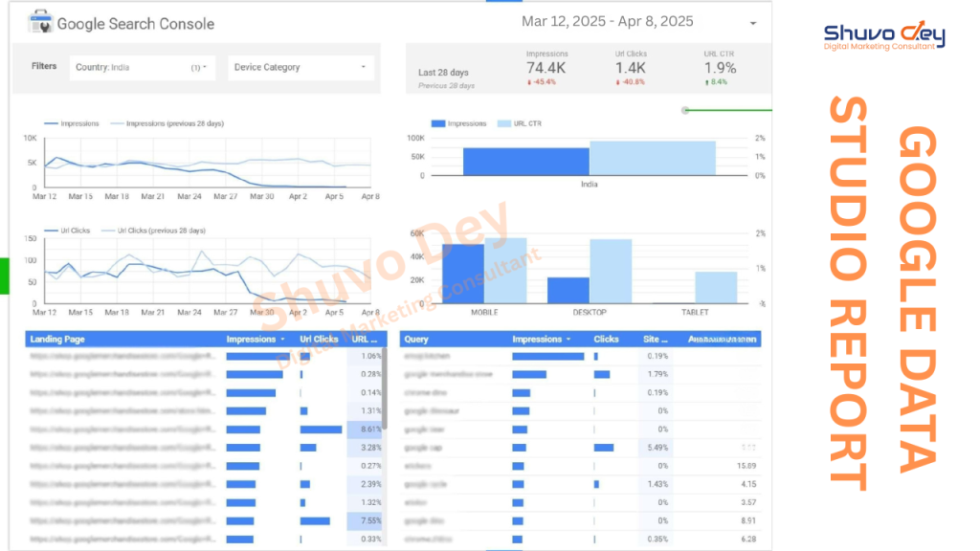
Task: Sort Landing Page table by Impressions header
Action: 251,340
